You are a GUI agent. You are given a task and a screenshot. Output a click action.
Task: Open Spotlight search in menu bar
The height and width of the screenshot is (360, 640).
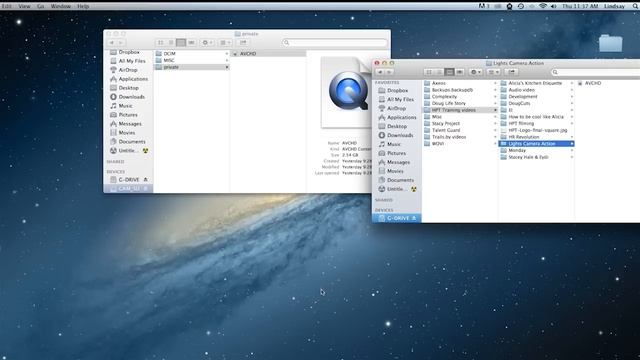tap(636, 6)
